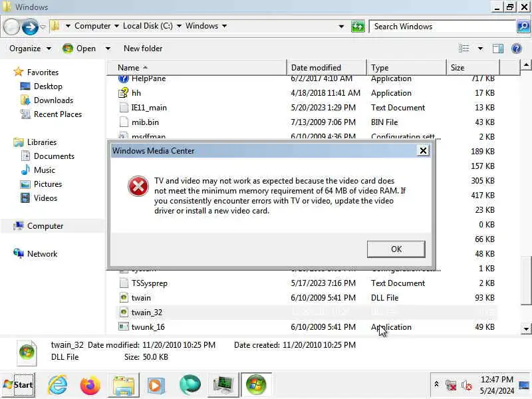Screen dimensions: 532x399
Task: Select Network in the navigation pane
Action: (42, 254)
